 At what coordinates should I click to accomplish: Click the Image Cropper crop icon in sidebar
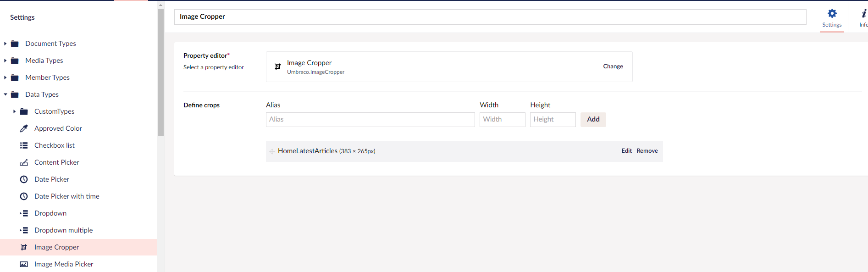click(24, 247)
